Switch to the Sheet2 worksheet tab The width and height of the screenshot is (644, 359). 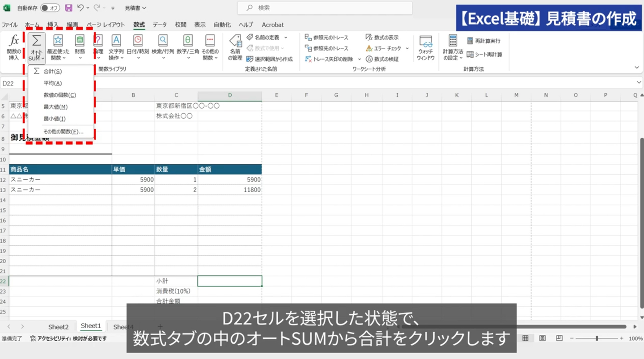click(59, 327)
